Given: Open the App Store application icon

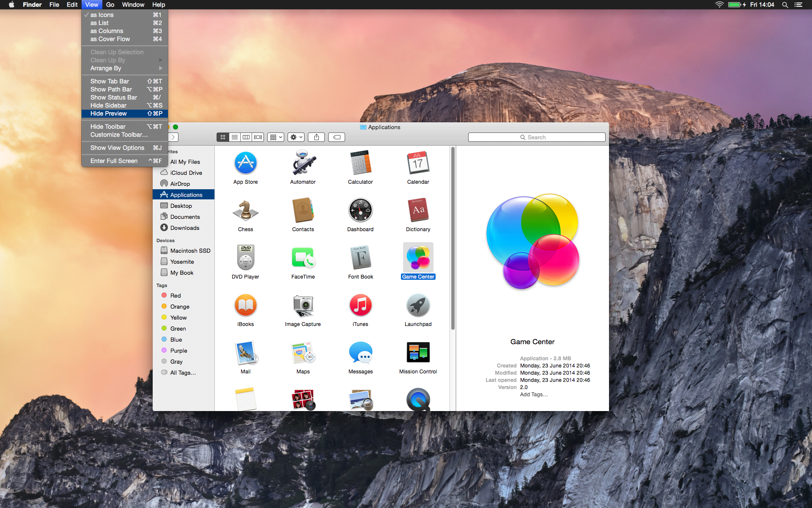Looking at the screenshot, I should pyautogui.click(x=245, y=163).
